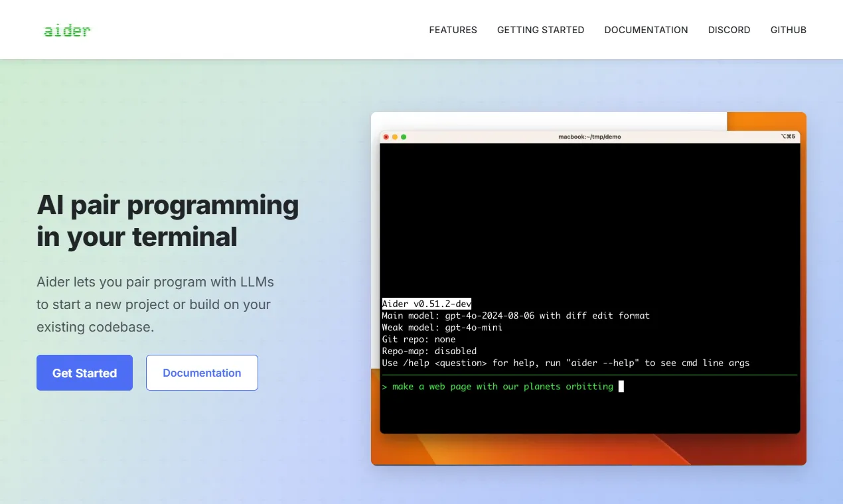This screenshot has height=504, width=843.
Task: Click the Use /help <question> line
Action: [x=566, y=363]
